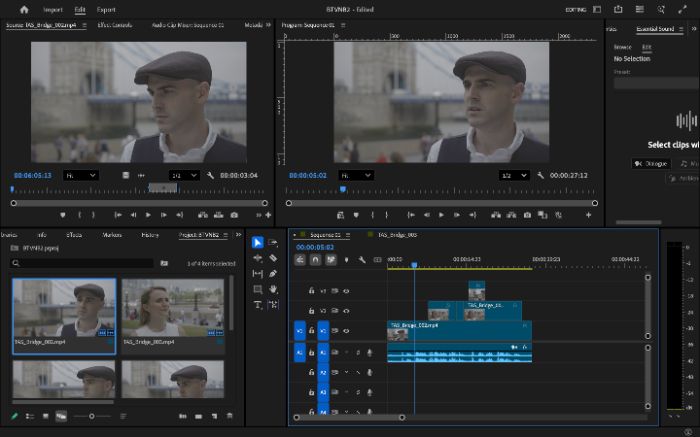The height and width of the screenshot is (437, 700).
Task: Select the Pen tool
Action: tap(273, 274)
